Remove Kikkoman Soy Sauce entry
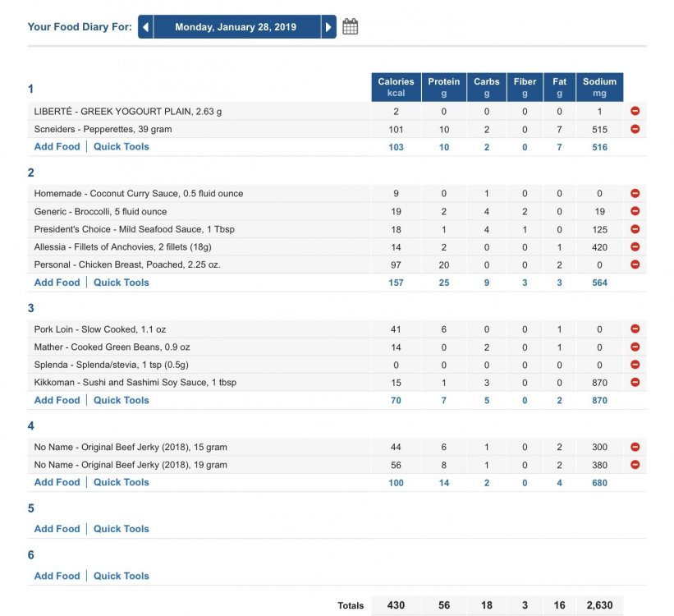 [635, 383]
